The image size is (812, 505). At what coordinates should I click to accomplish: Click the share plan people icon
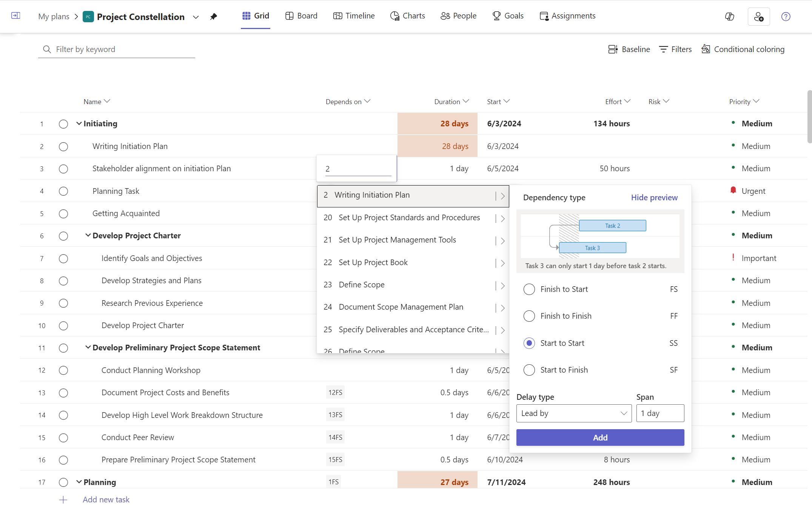pos(758,17)
